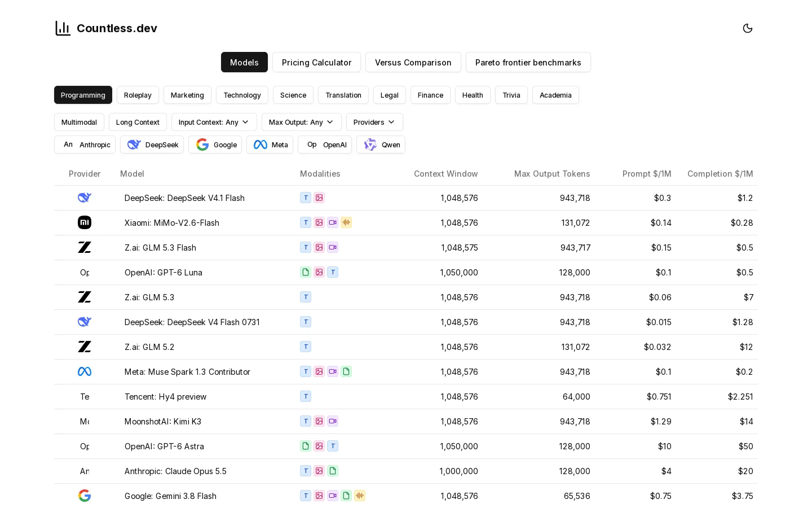This screenshot has height=508, width=812.
Task: Select the Roleplay category
Action: [138, 95]
